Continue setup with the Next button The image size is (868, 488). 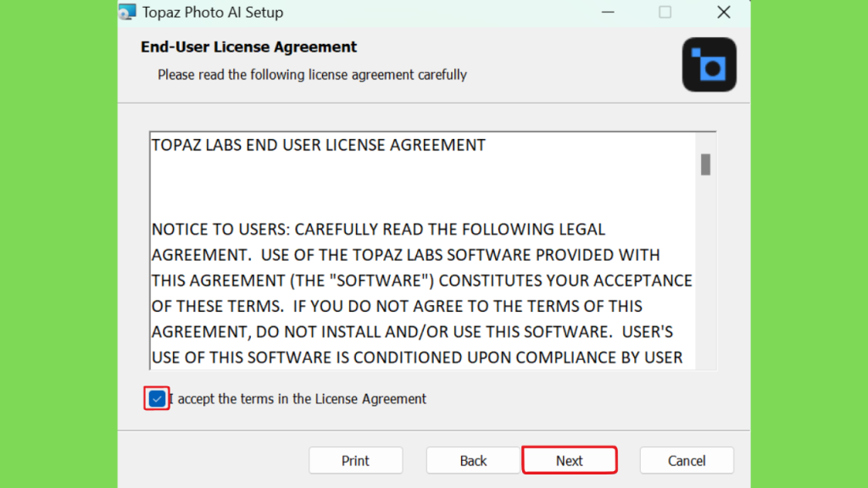point(570,460)
